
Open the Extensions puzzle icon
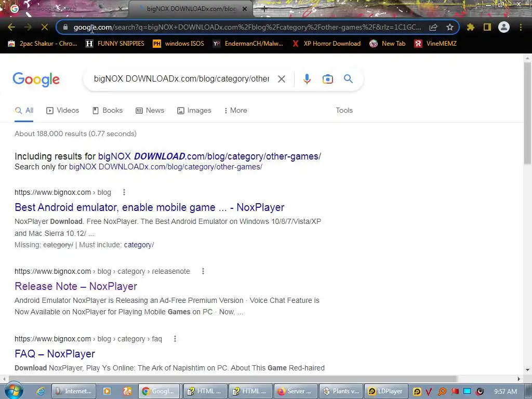(470, 27)
